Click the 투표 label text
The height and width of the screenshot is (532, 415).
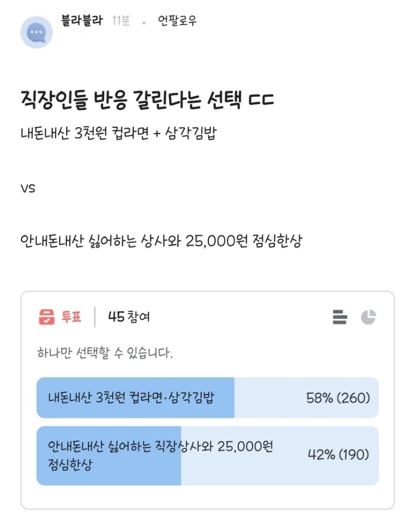point(72,317)
